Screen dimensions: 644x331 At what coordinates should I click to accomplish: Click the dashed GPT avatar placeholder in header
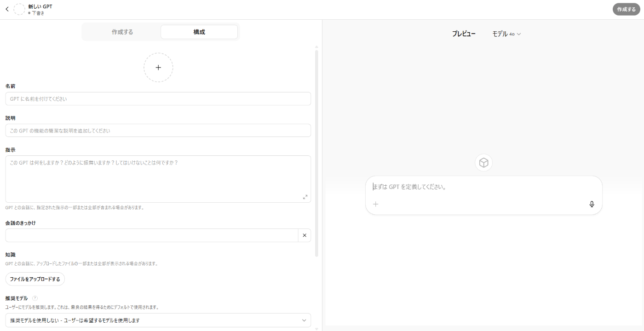click(19, 9)
